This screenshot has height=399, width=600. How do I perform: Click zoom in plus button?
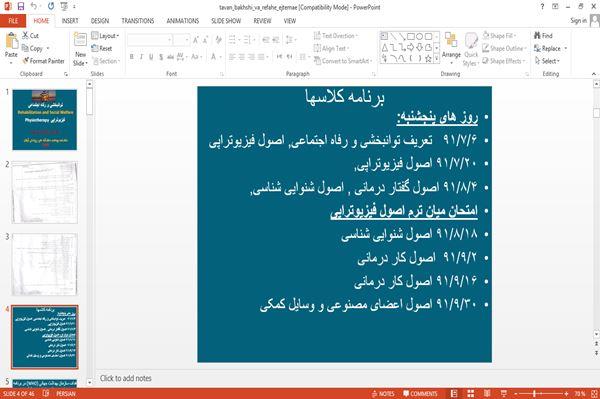[566, 393]
